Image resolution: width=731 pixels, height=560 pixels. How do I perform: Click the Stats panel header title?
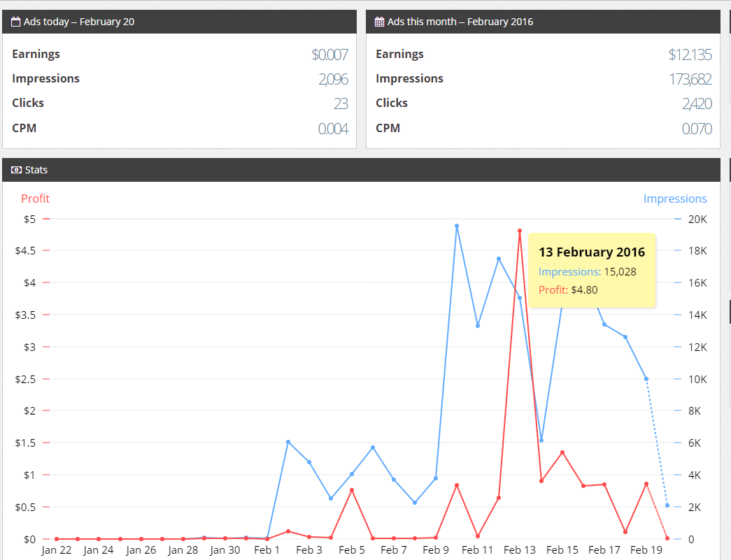(36, 170)
